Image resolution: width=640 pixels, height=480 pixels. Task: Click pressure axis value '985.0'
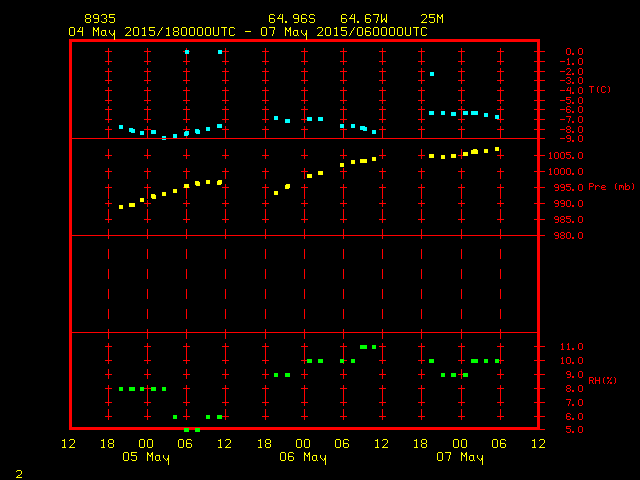point(569,220)
